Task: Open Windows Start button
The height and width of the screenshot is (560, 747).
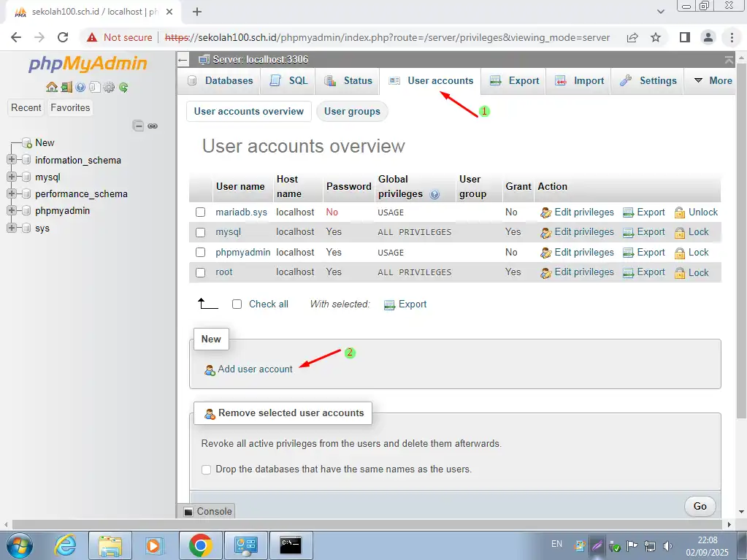Action: pyautogui.click(x=19, y=545)
